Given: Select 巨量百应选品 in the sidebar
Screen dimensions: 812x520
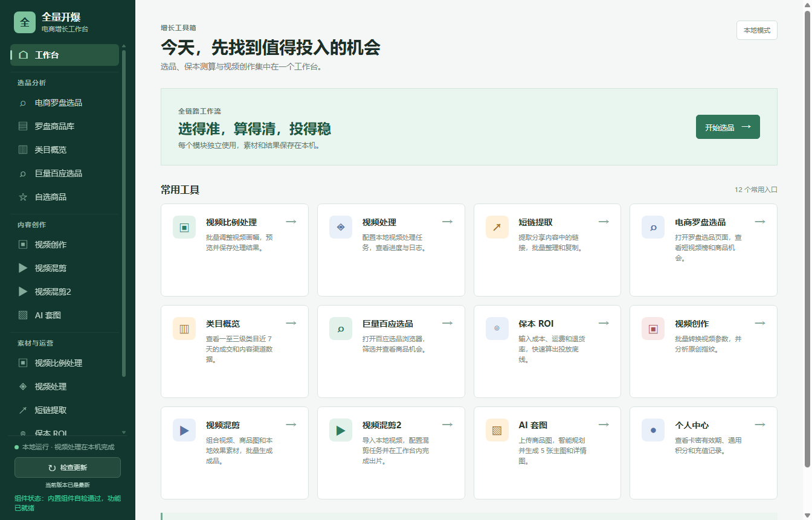Looking at the screenshot, I should [x=65, y=173].
